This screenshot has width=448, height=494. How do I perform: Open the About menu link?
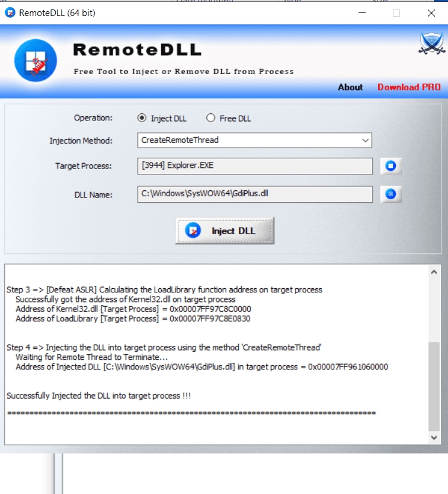click(x=350, y=87)
